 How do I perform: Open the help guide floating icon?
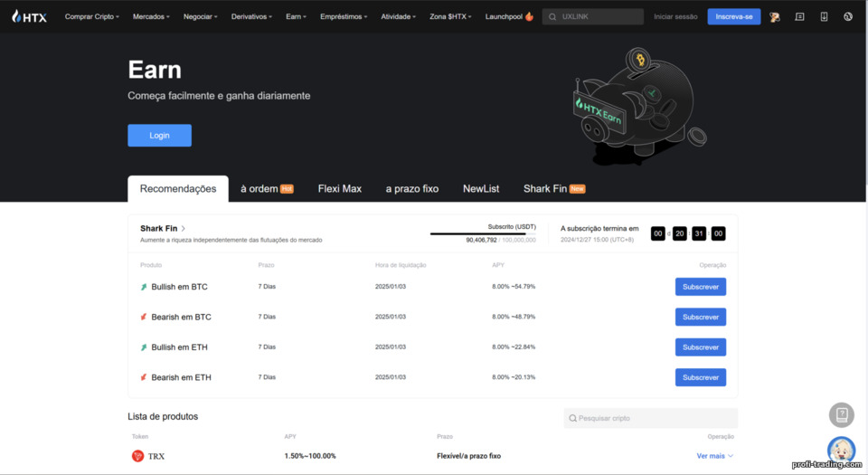coord(842,414)
